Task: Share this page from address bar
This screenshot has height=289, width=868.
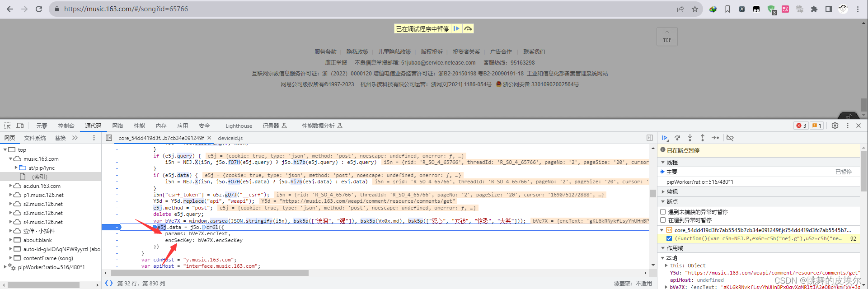Action: point(680,9)
